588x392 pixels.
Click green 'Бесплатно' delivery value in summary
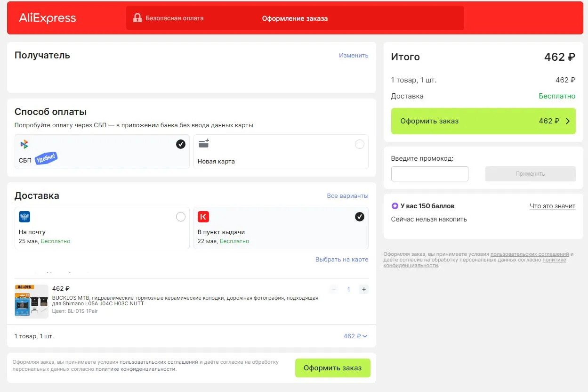click(x=557, y=96)
